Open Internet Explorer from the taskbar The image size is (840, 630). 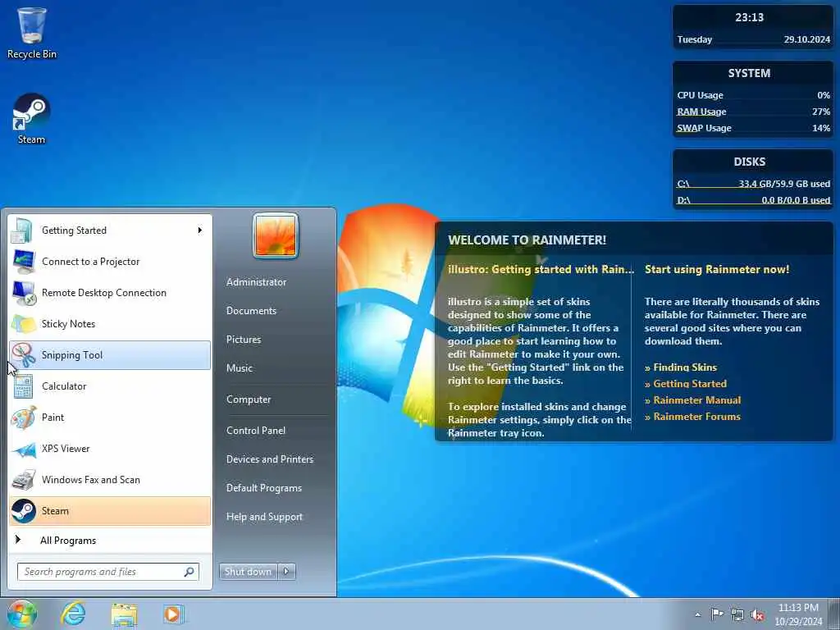coord(73,614)
